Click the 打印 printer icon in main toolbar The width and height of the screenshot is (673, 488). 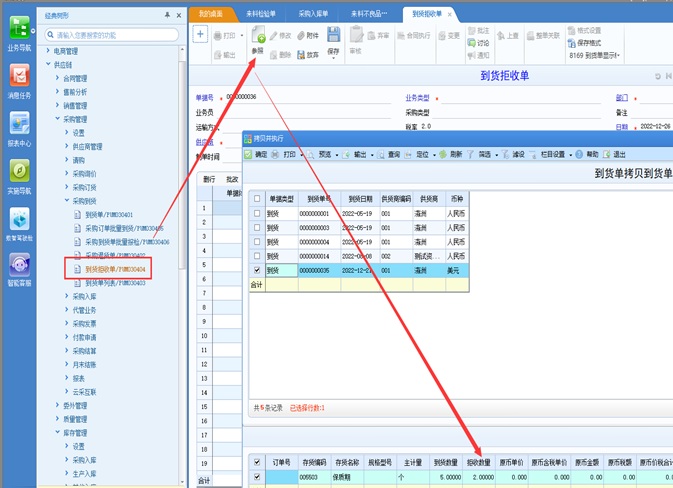(x=218, y=35)
